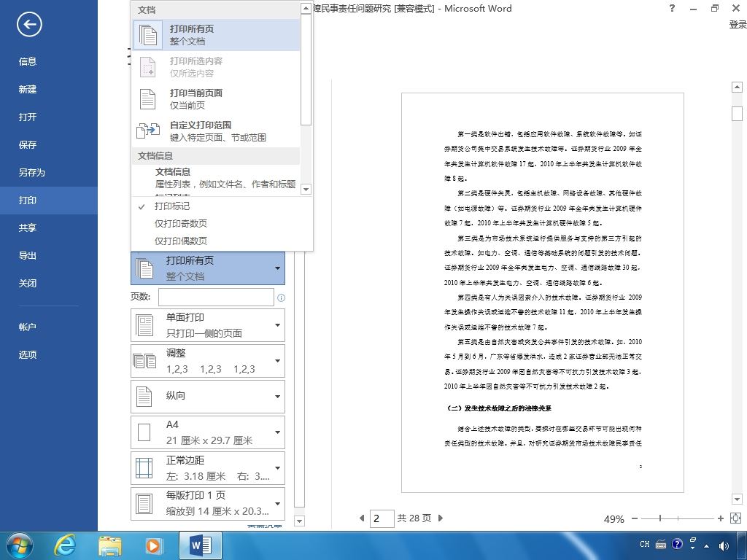Click the single-sided print icon
The image size is (747, 560).
click(x=144, y=325)
